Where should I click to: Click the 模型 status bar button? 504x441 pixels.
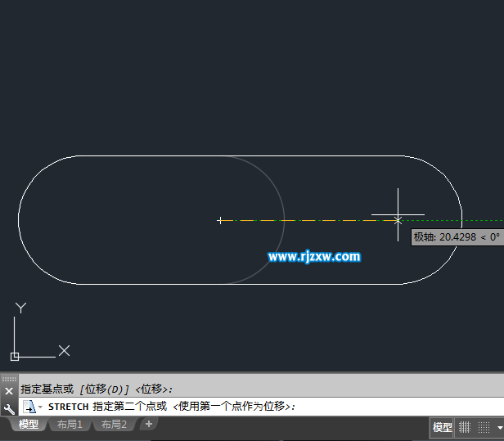click(x=442, y=427)
